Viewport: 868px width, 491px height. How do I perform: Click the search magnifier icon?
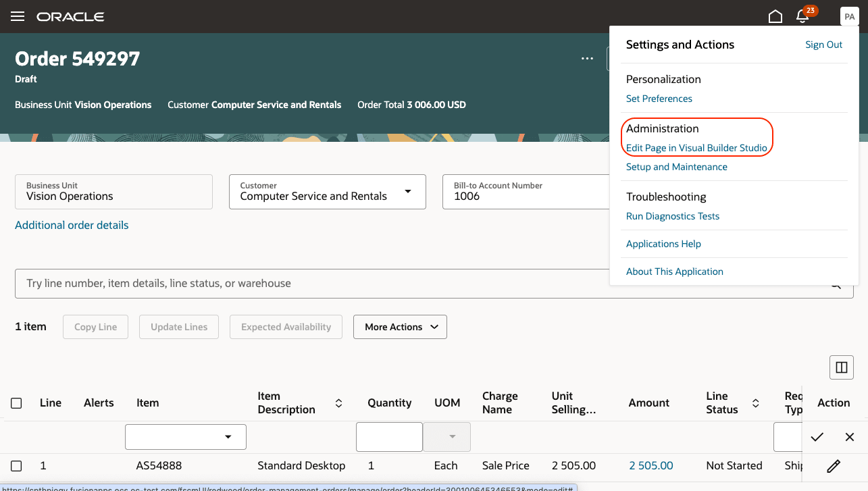[x=836, y=284]
